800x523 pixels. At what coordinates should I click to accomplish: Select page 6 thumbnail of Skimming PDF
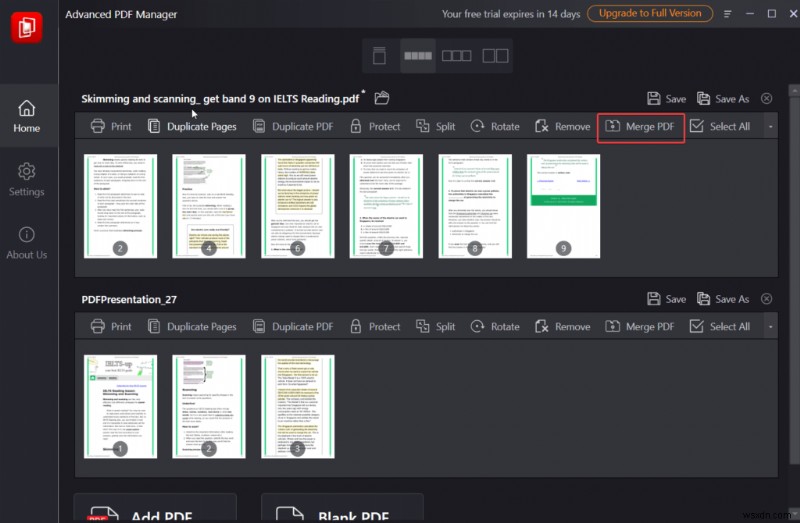[297, 206]
